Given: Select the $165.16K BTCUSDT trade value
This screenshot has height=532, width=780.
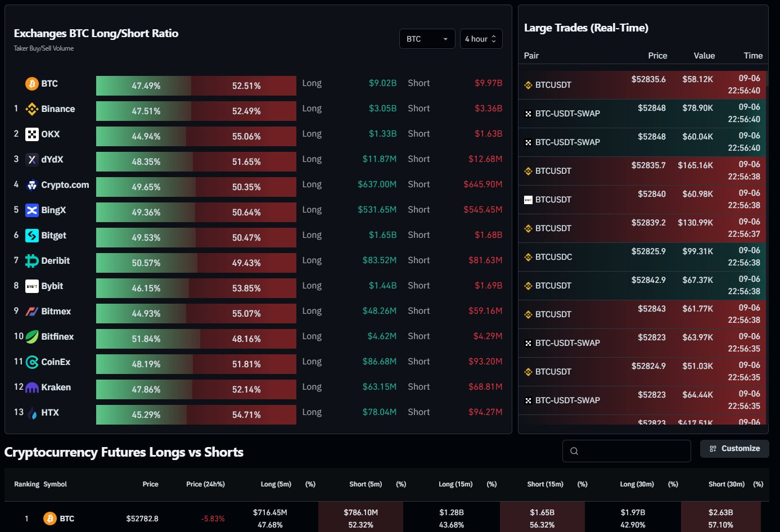Looking at the screenshot, I should tap(695, 165).
